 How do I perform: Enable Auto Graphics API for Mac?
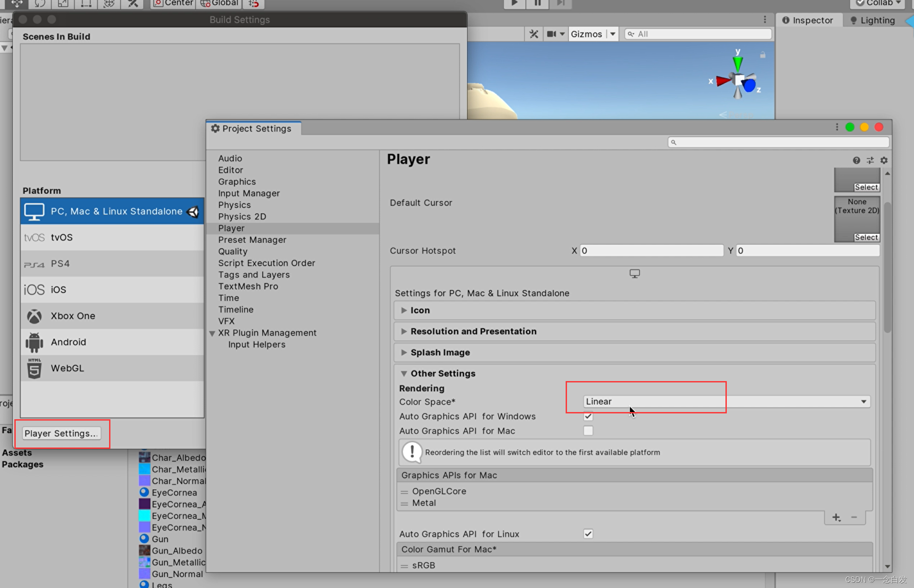pyautogui.click(x=588, y=431)
